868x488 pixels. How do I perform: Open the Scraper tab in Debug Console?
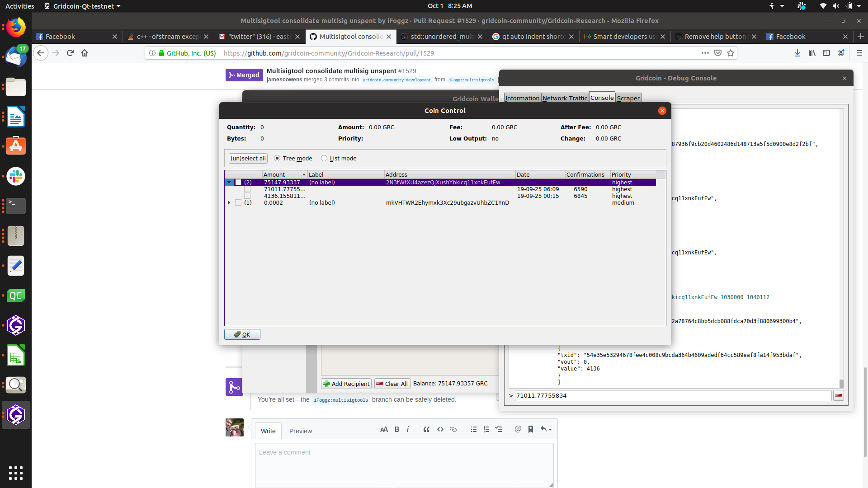[628, 98]
